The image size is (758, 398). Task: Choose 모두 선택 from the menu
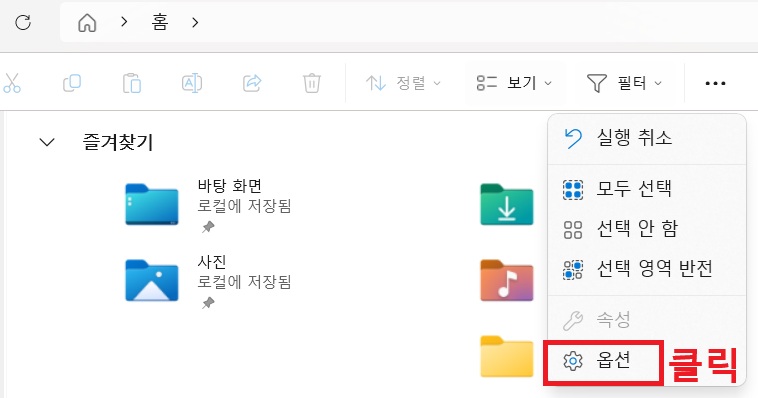coord(647,189)
